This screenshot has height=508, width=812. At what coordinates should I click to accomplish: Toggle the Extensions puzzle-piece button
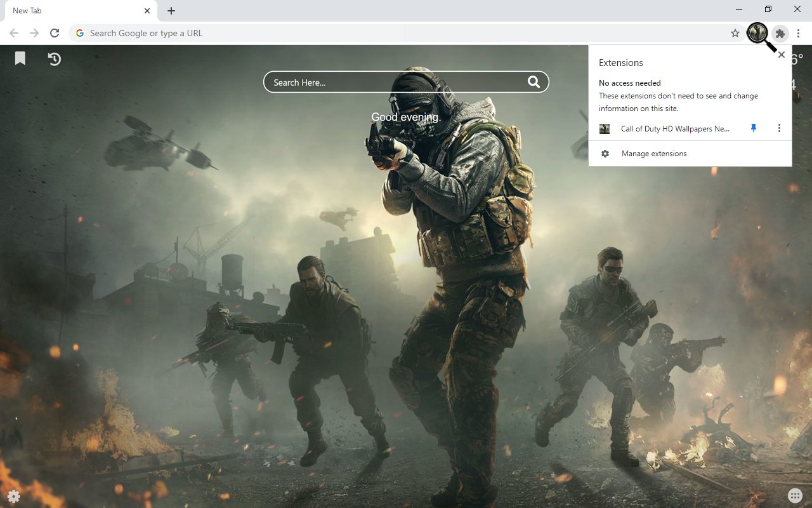[780, 33]
